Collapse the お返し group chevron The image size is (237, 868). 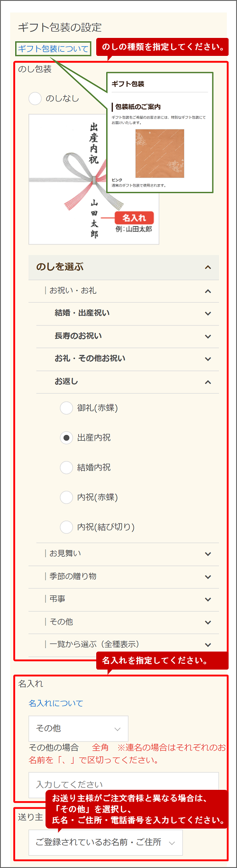point(208,382)
